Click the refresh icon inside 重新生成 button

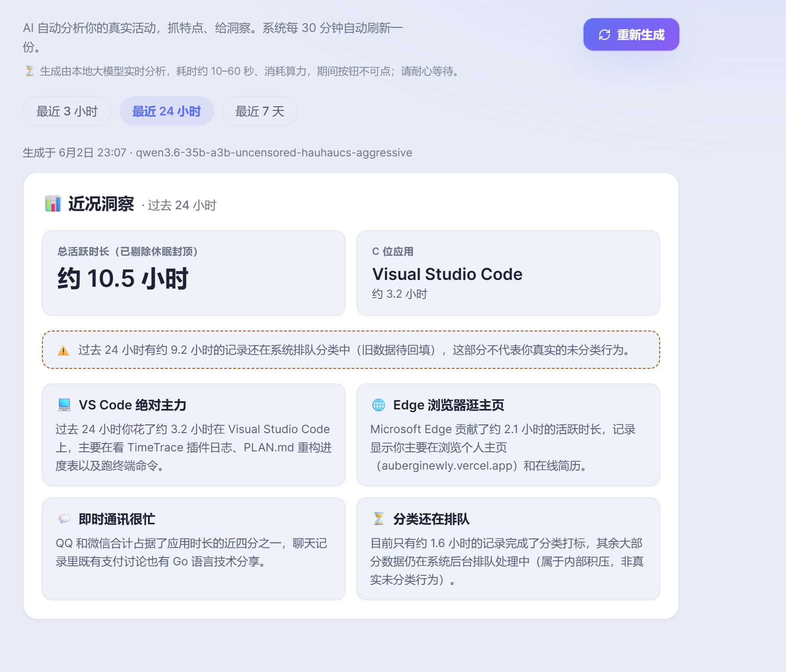605,35
